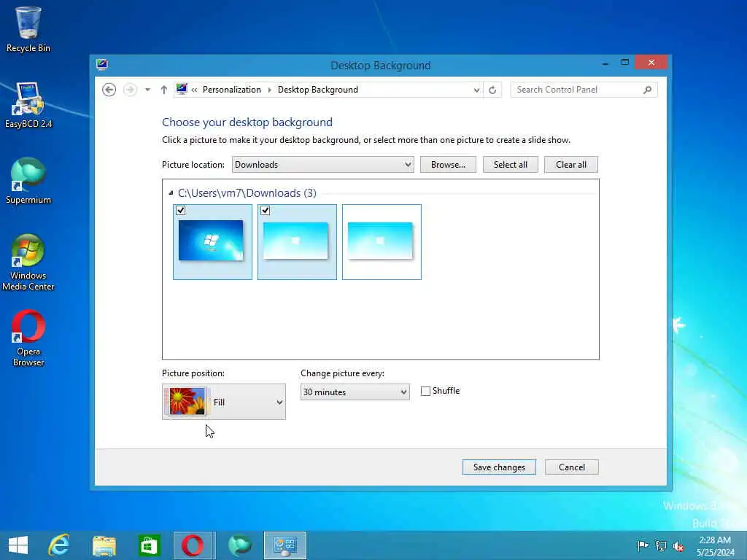Switch to Opera on the taskbar
Viewport: 747px width, 560px height.
pos(194,545)
